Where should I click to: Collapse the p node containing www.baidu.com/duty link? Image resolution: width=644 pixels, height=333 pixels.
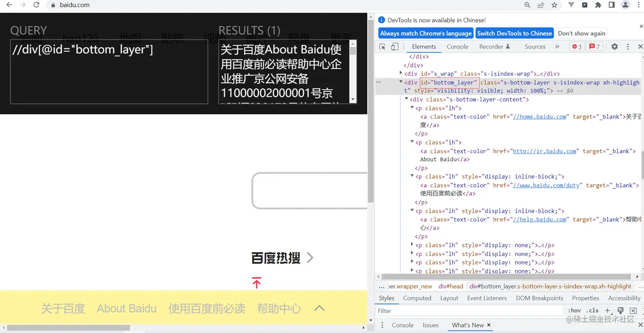tap(412, 176)
